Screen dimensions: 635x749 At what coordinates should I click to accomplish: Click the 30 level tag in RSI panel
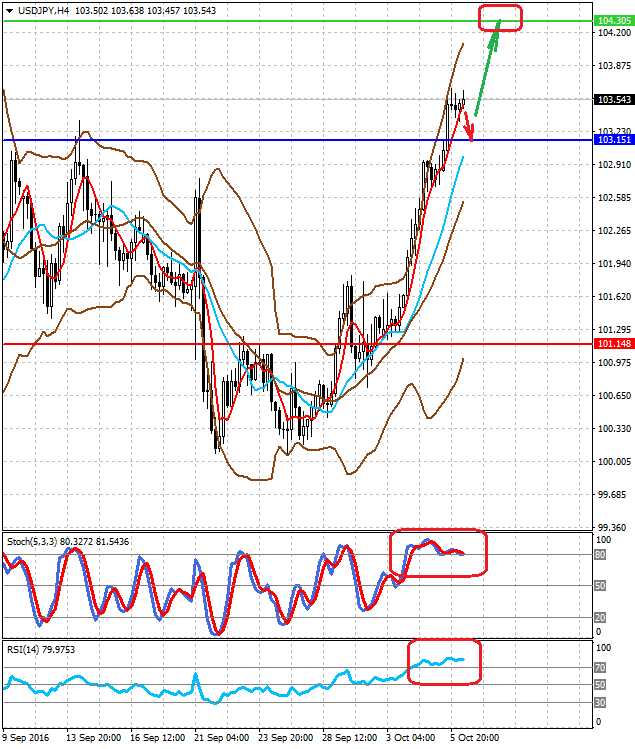600,702
